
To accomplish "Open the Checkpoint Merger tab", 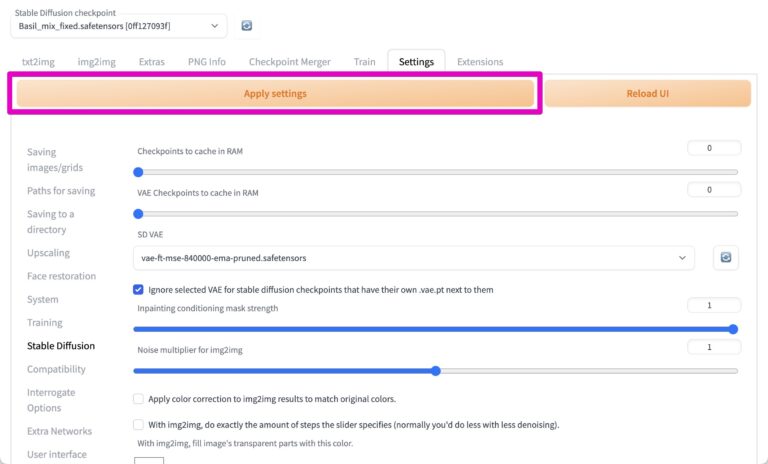I will coord(289,62).
